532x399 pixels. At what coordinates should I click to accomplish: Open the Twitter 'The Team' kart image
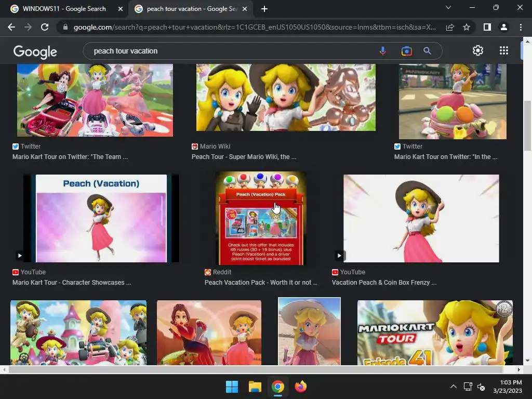tap(95, 100)
